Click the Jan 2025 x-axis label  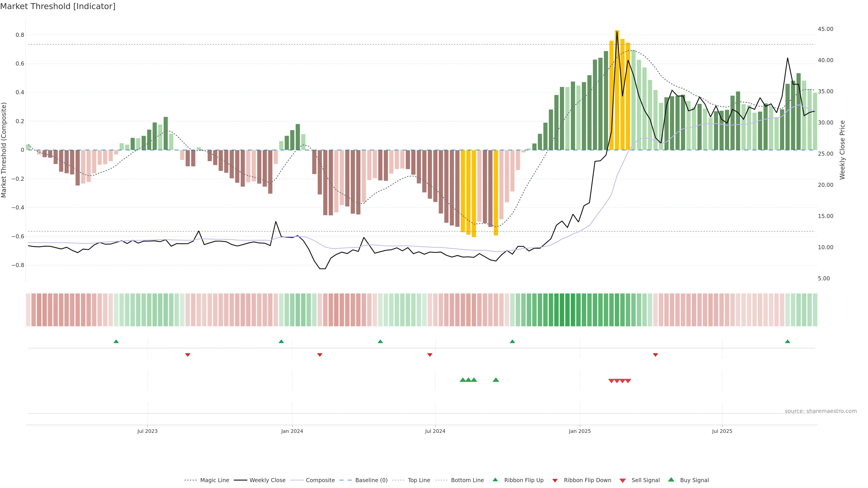point(580,431)
